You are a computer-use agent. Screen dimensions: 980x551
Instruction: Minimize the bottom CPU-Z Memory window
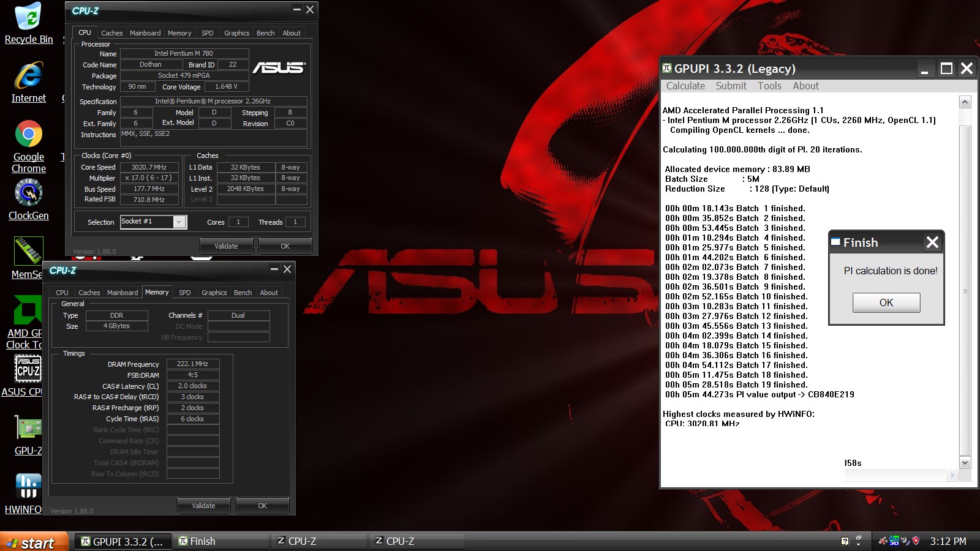[x=274, y=269]
